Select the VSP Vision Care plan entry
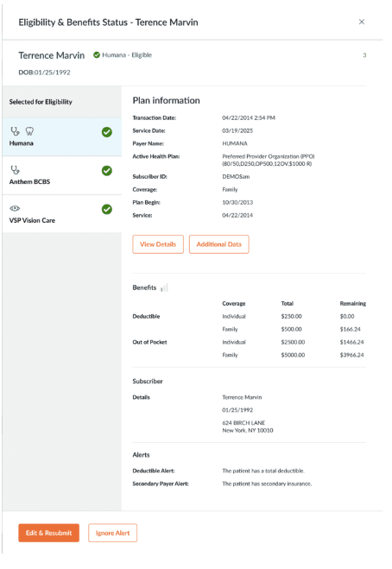 tap(61, 214)
